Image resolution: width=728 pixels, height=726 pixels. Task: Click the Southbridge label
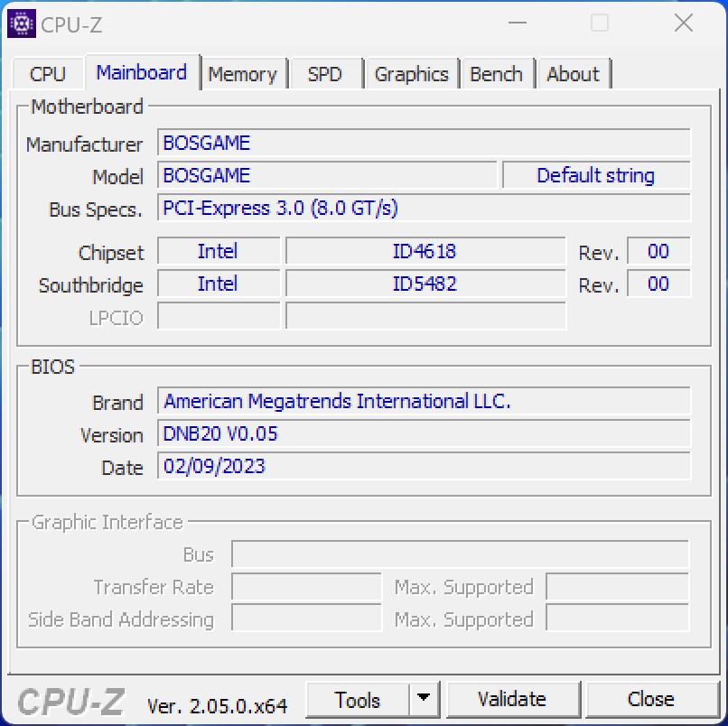click(x=90, y=285)
